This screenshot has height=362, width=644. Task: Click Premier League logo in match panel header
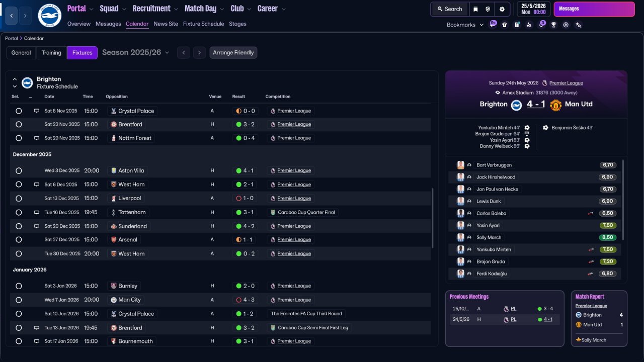tap(545, 83)
